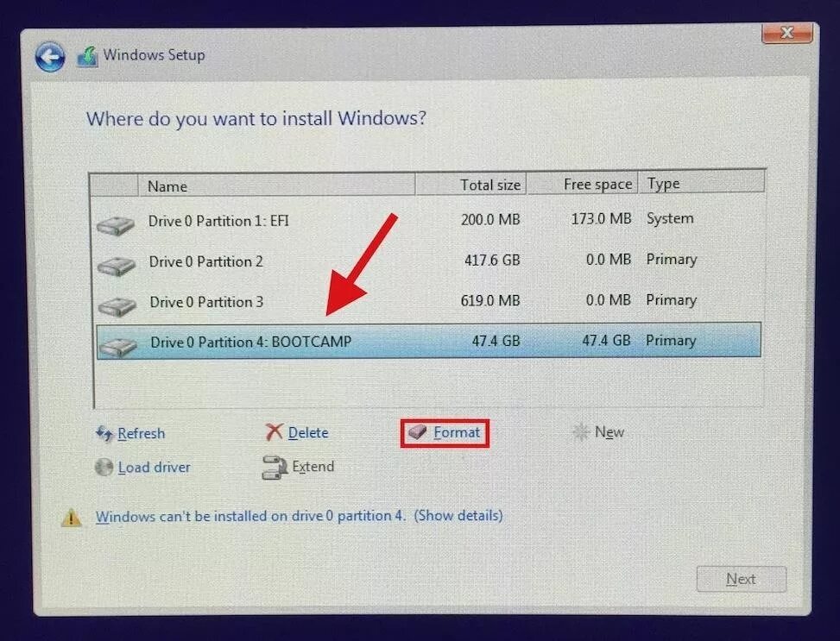This screenshot has height=641, width=840.
Task: Click the Extend partition icon
Action: point(275,467)
